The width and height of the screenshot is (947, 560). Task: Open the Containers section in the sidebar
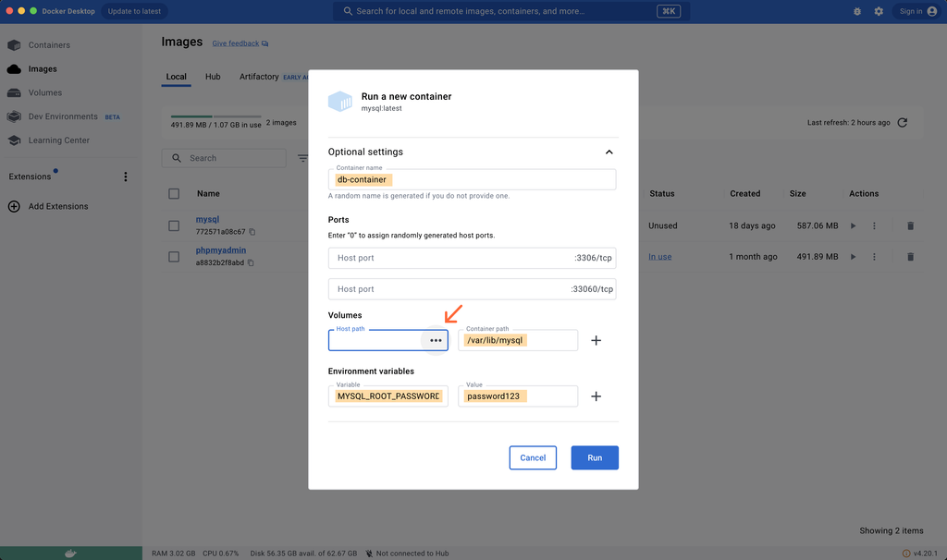(x=46, y=44)
